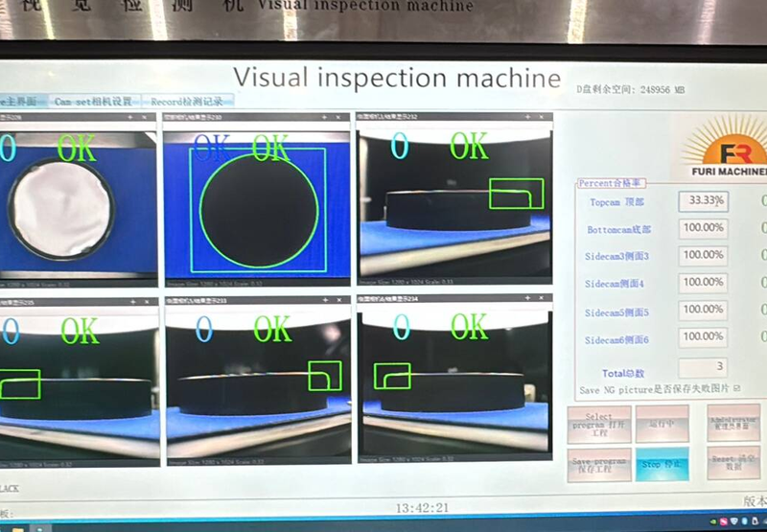
Task: Select the white disc top camera image
Action: tap(79, 204)
